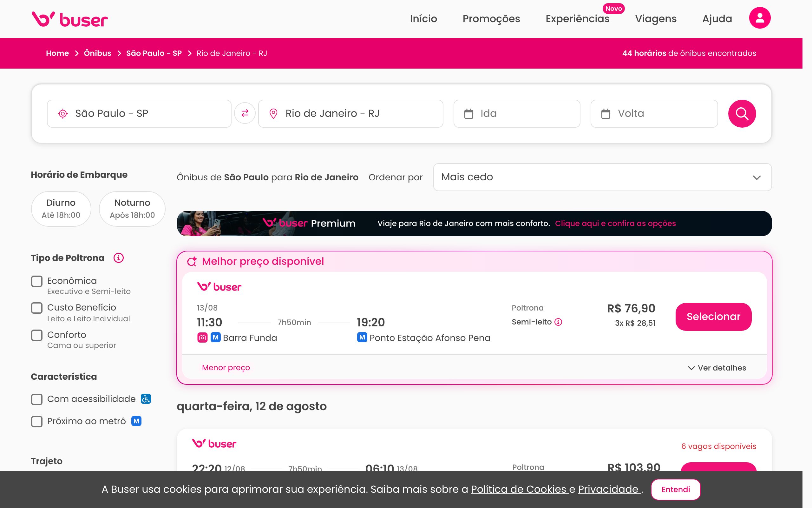Image resolution: width=812 pixels, height=508 pixels.
Task: Click the wheelchair accessibility icon
Action: point(146,399)
